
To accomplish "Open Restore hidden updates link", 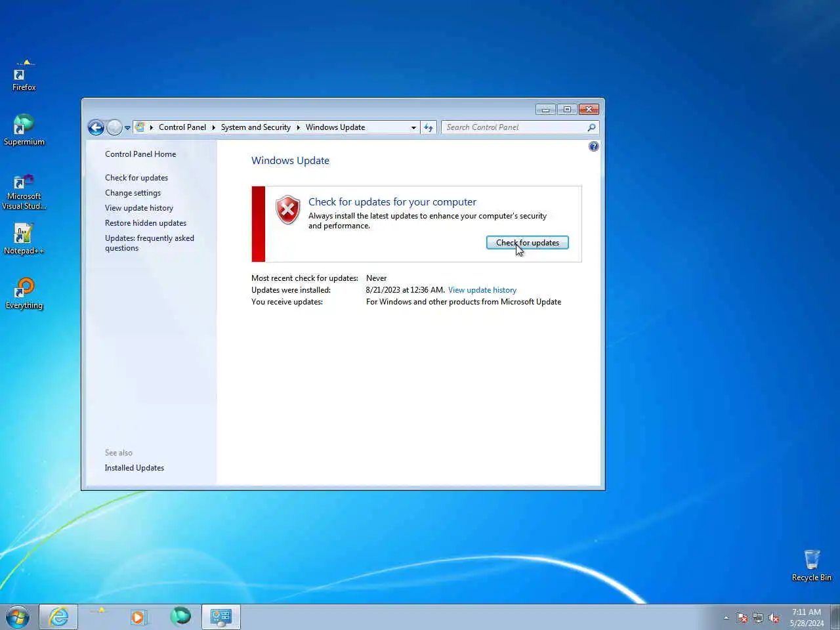I will [146, 223].
